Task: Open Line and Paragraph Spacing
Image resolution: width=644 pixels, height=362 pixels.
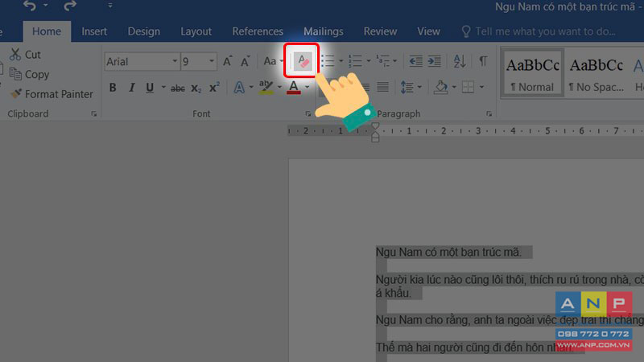Action: 407,87
